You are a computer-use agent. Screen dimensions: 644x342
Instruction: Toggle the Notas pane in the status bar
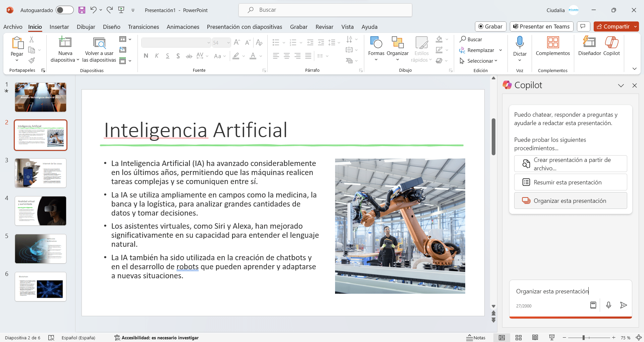click(476, 338)
